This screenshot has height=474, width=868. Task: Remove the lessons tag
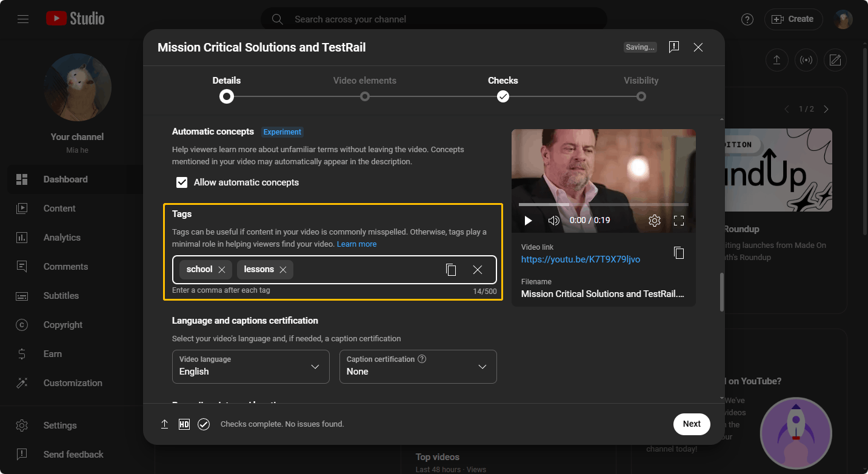click(x=283, y=270)
